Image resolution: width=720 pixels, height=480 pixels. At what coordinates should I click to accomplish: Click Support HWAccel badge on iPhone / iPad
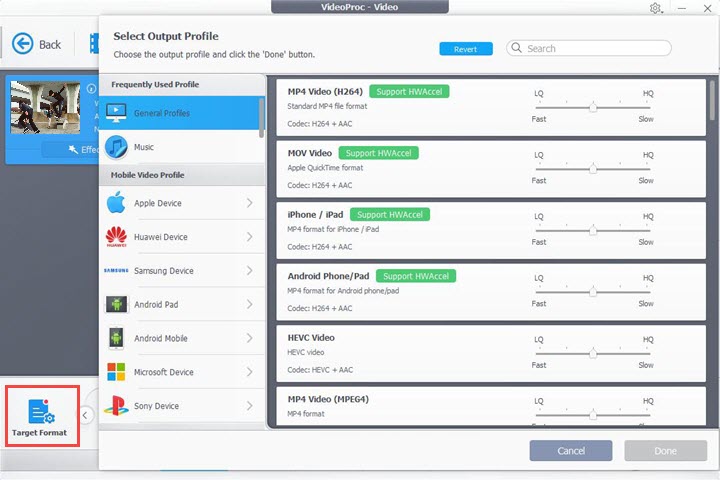(x=390, y=215)
